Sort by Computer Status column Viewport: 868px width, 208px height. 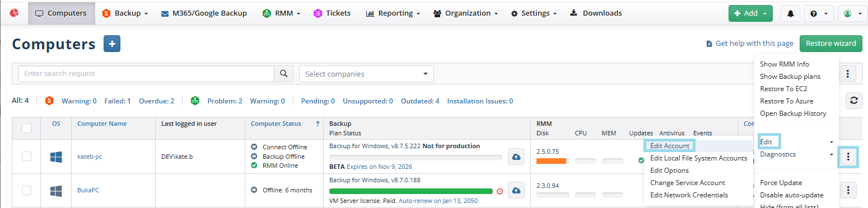click(x=276, y=124)
